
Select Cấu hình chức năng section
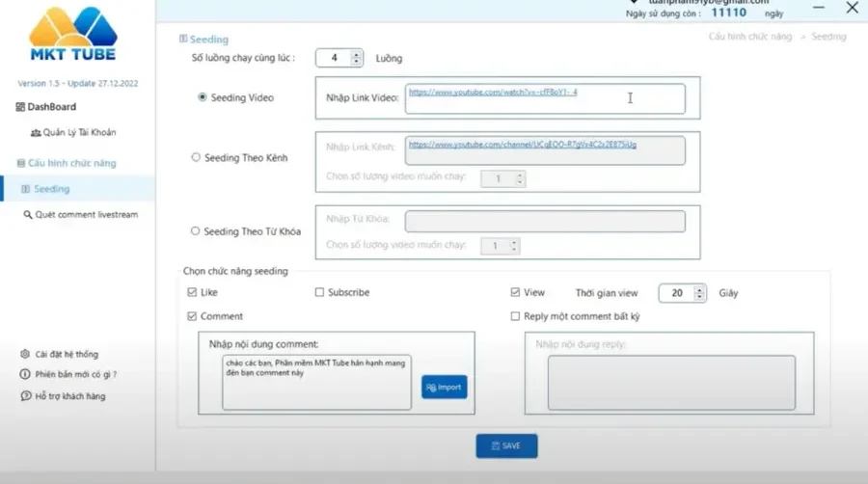pyautogui.click(x=67, y=163)
